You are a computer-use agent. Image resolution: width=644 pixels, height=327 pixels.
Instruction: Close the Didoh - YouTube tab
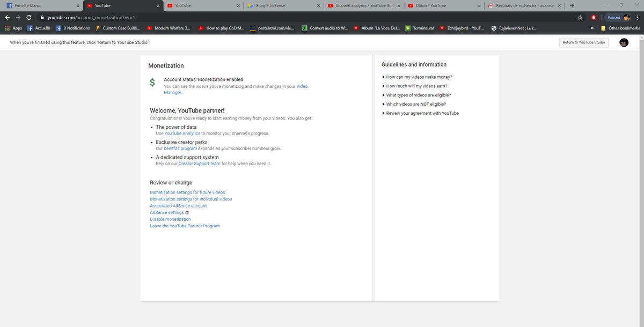tap(479, 6)
